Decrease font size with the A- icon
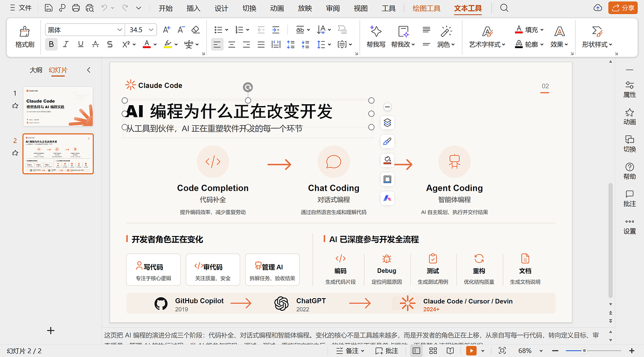The width and height of the screenshot is (644, 357). click(x=181, y=30)
